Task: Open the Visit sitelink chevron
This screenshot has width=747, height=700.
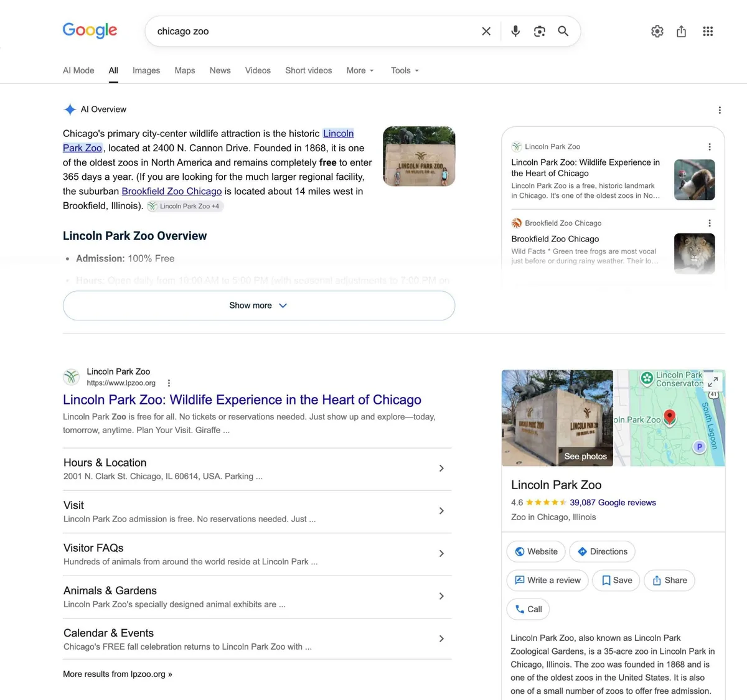Action: (x=441, y=511)
